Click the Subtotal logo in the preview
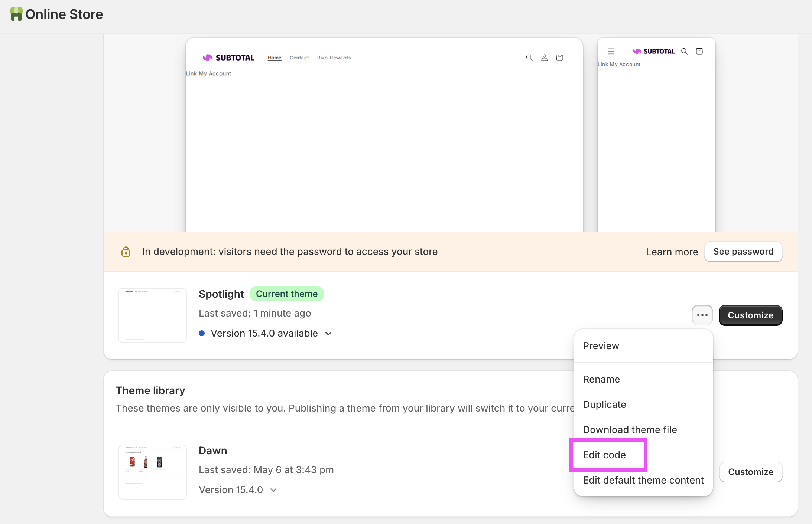The image size is (812, 524). click(x=228, y=58)
